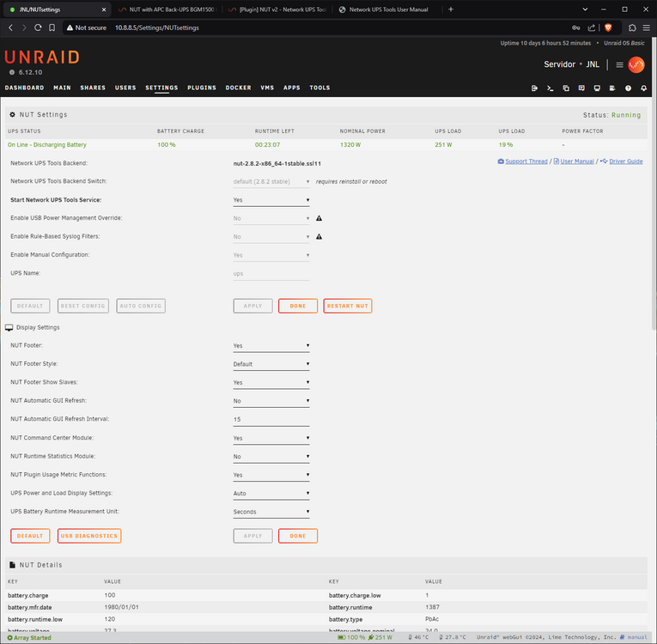Click the warning triangle beside Rule-Based Syslog Filters
657x644 pixels.
tap(319, 236)
